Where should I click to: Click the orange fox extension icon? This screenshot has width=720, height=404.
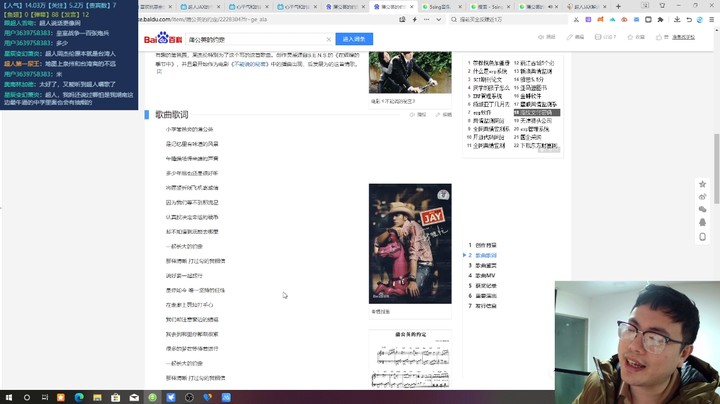[600, 19]
